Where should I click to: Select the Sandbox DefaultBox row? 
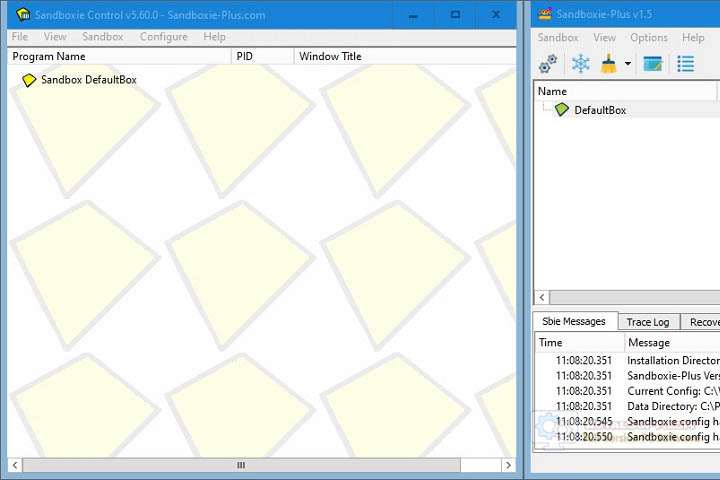click(x=89, y=80)
